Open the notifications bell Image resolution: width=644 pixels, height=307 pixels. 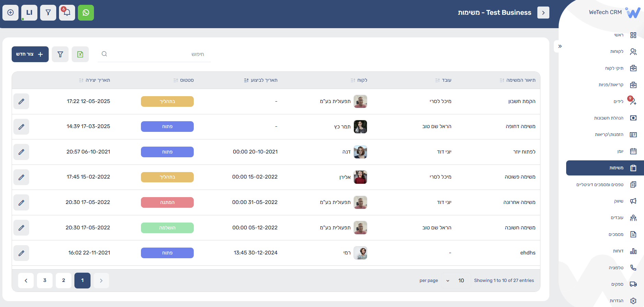67,13
